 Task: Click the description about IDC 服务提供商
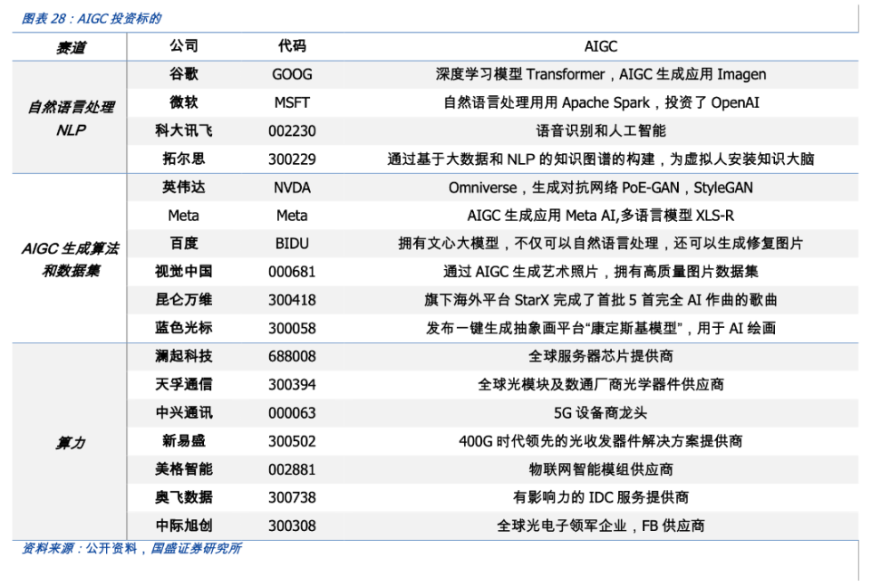pos(601,497)
